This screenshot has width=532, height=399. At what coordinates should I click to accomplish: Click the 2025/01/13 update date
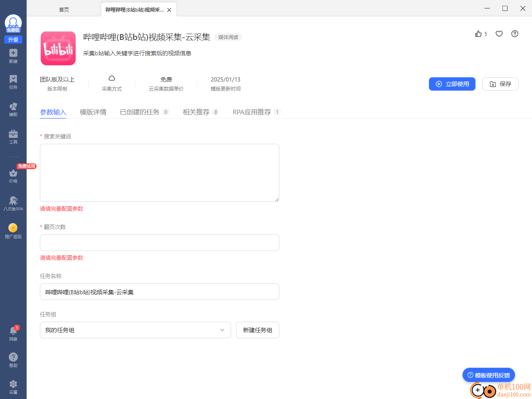click(226, 79)
